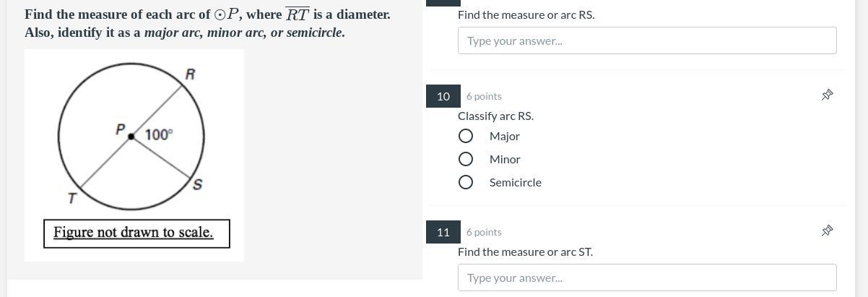This screenshot has width=868, height=297.
Task: Pin question 10 with the pushpin icon
Action: [827, 95]
